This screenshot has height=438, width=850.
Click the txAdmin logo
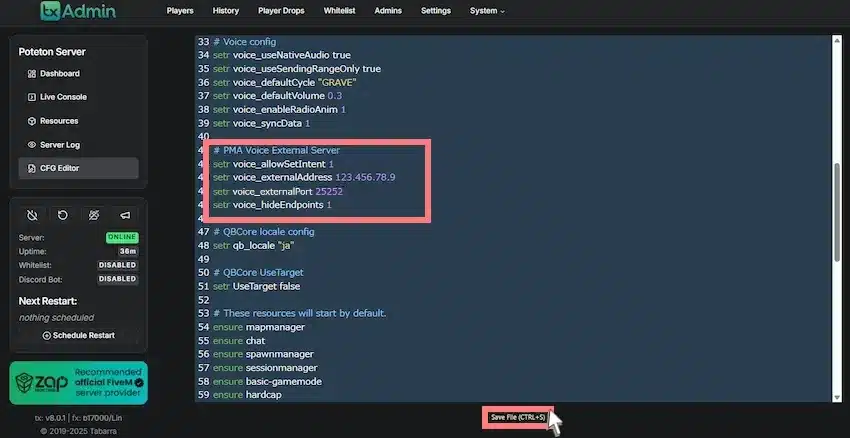click(x=77, y=11)
